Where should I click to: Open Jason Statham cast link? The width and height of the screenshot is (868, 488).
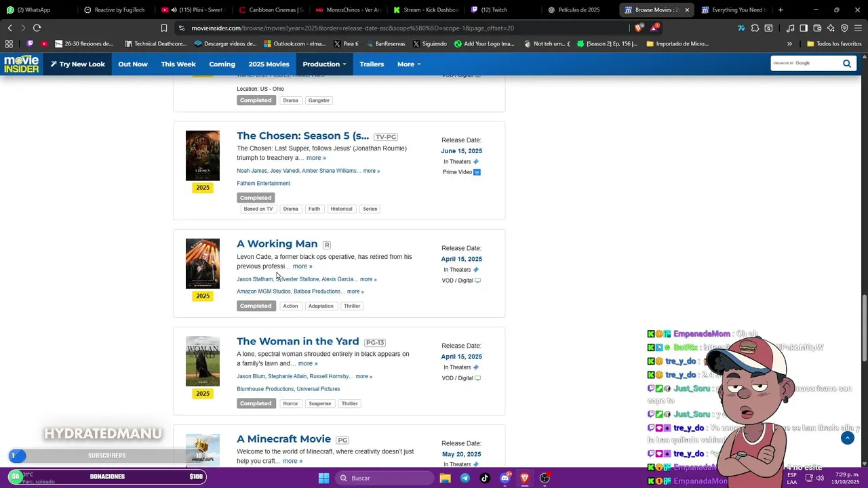tap(254, 279)
